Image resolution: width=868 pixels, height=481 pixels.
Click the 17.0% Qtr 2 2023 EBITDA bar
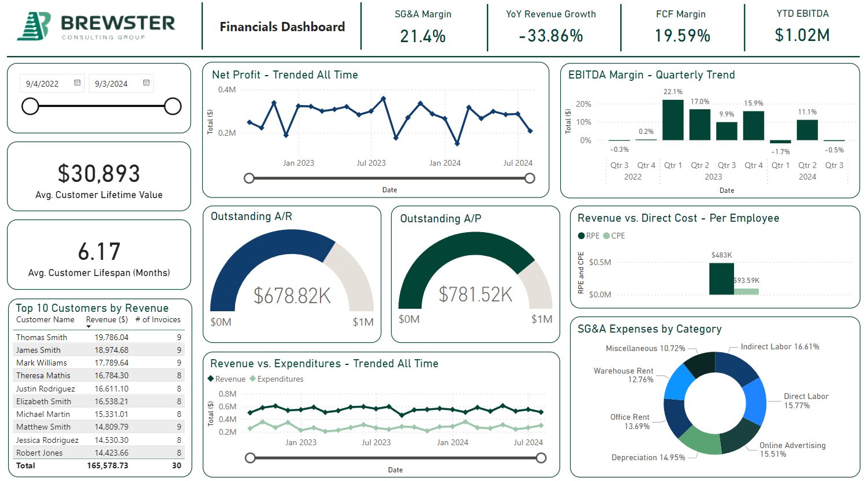tap(700, 125)
